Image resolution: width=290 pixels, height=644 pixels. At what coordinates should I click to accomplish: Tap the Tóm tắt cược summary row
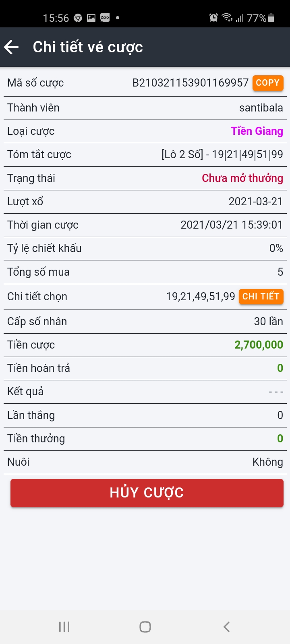145,155
